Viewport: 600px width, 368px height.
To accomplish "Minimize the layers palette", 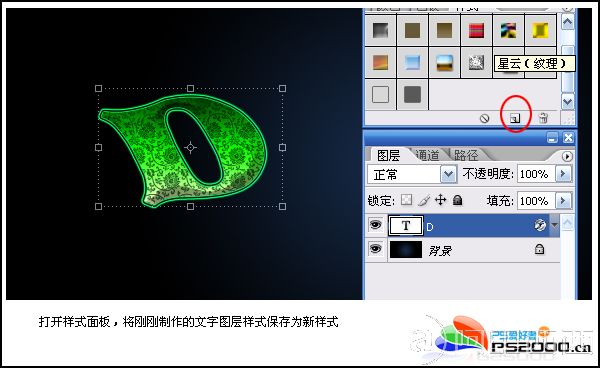I will pos(552,138).
